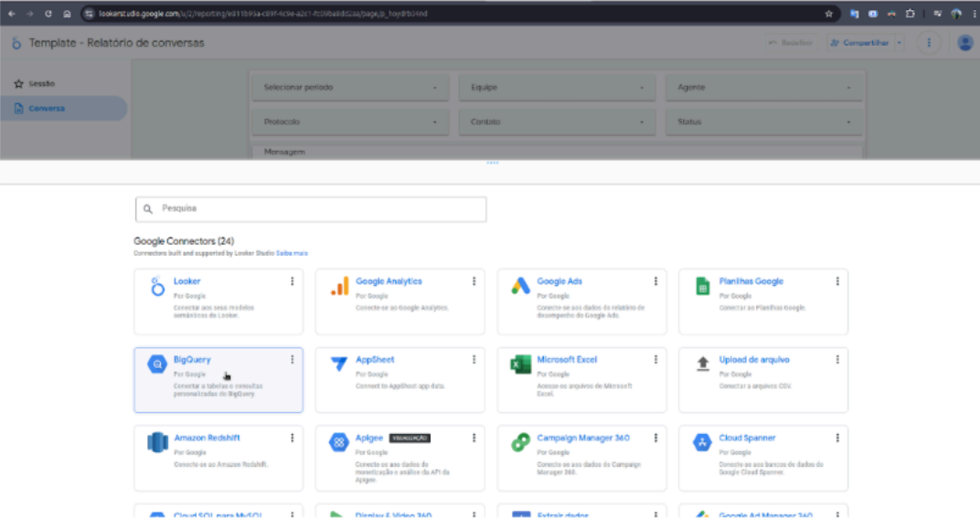
Task: Pick the Planilhas Google sheets icon
Action: click(702, 286)
